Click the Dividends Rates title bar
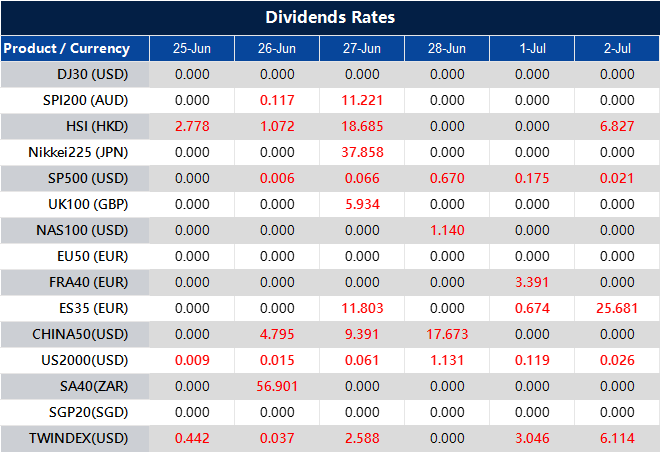 click(x=330, y=17)
